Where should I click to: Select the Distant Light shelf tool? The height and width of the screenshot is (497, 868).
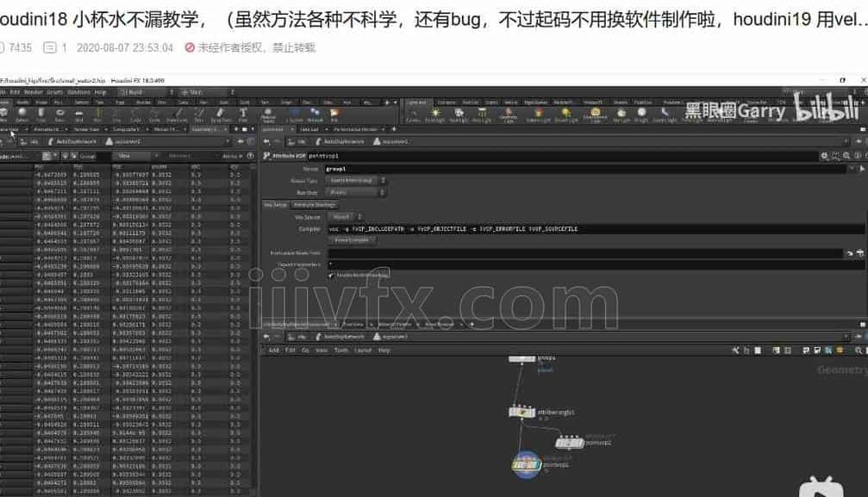[565, 115]
